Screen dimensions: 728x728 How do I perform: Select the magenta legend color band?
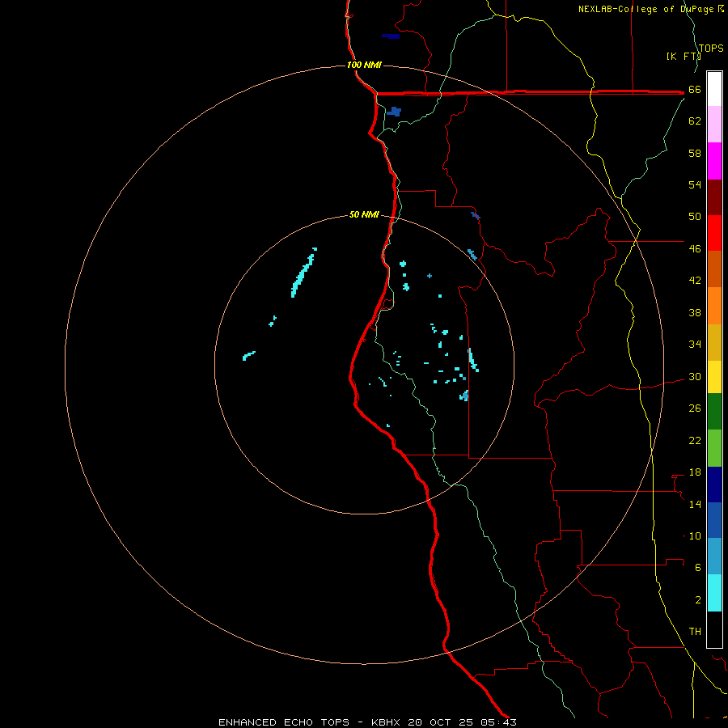[x=714, y=161]
